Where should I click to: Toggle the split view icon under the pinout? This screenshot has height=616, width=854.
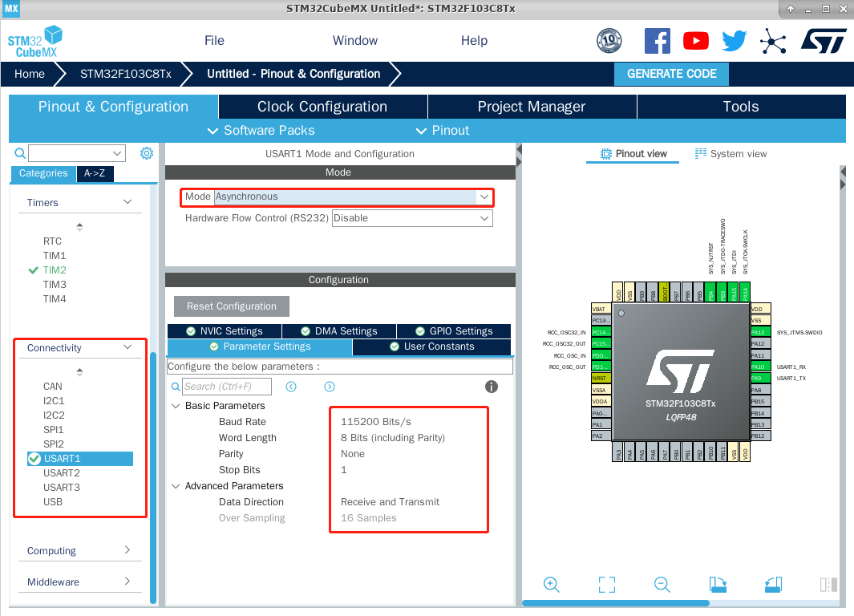[x=828, y=585]
